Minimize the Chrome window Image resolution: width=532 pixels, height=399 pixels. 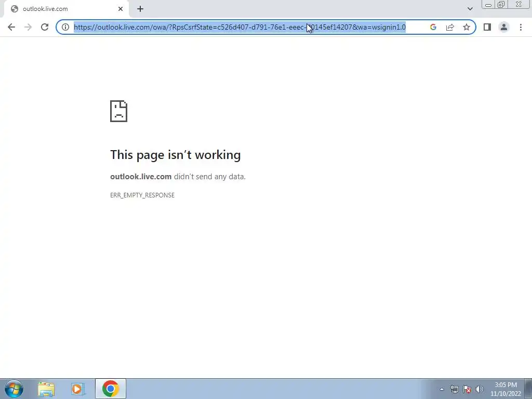coord(488,5)
